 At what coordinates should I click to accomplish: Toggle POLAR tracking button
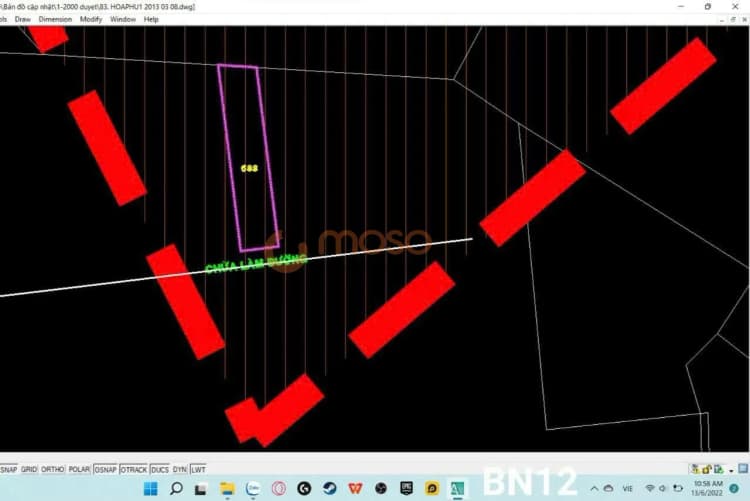(79, 469)
